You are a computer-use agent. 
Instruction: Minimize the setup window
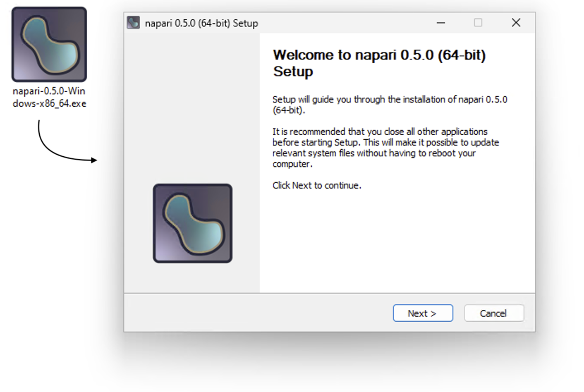coord(440,23)
